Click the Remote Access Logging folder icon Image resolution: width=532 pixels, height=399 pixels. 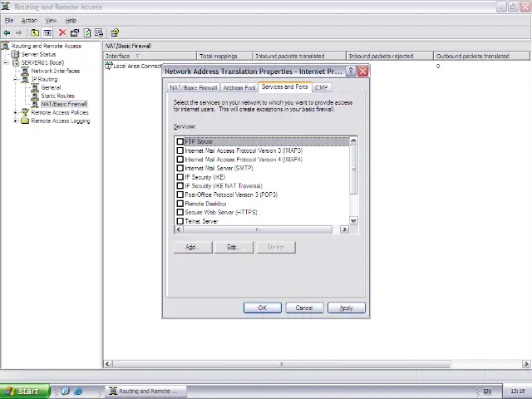point(25,121)
